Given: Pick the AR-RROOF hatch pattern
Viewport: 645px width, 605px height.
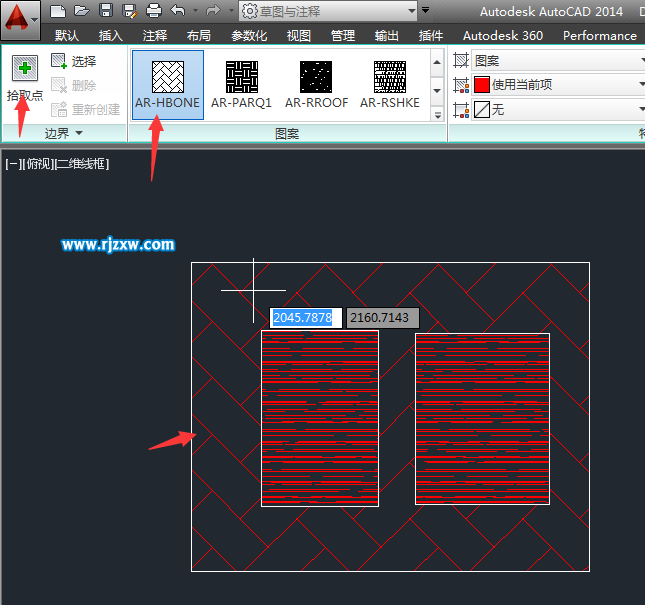Looking at the screenshot, I should coord(315,84).
